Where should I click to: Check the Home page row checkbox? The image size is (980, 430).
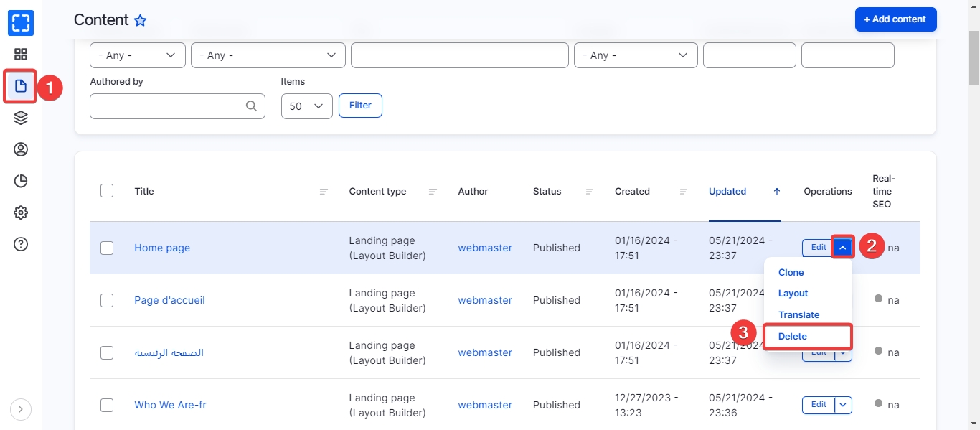coord(107,248)
